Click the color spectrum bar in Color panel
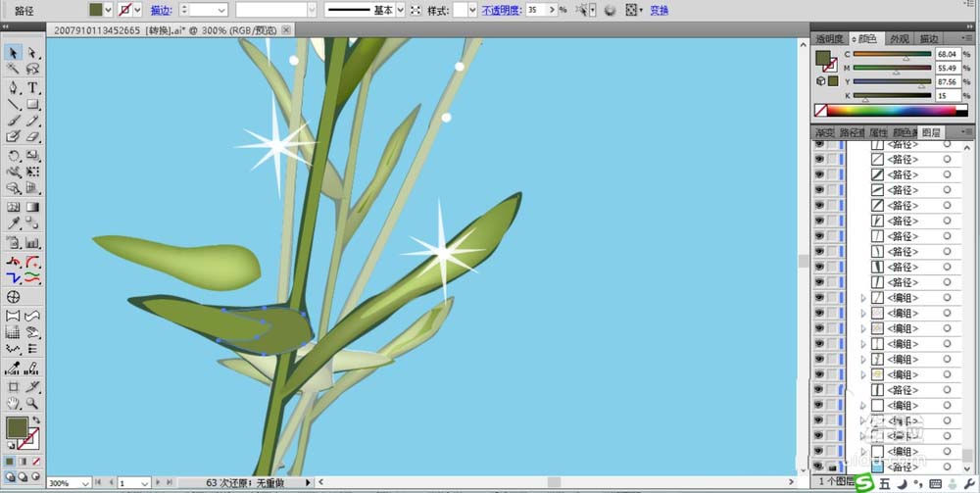Image resolution: width=980 pixels, height=493 pixels. point(892,111)
